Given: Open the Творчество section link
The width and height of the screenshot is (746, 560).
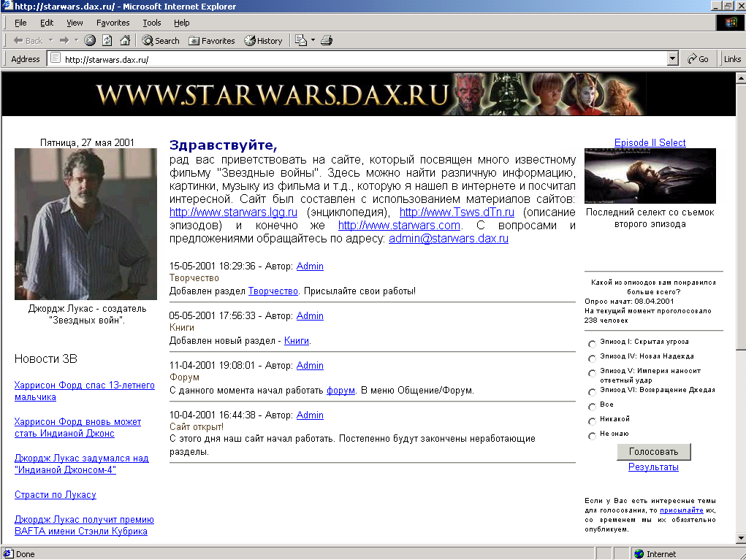Looking at the screenshot, I should click(273, 291).
